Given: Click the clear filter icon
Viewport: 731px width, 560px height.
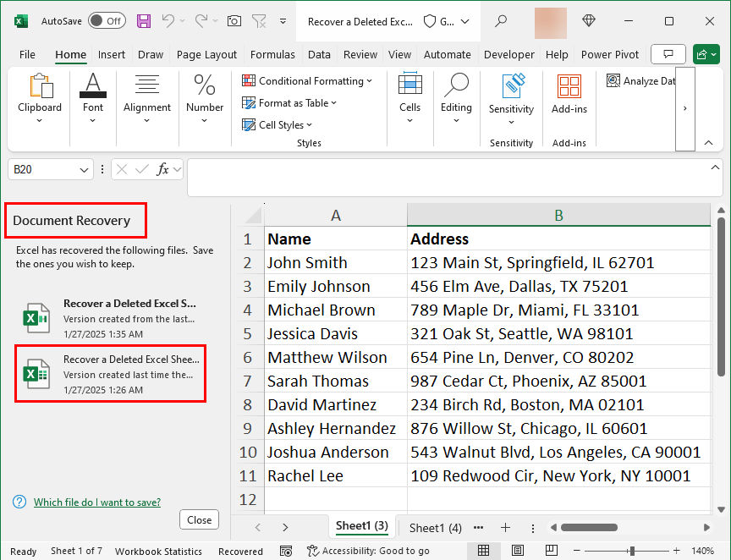Looking at the screenshot, I should tap(259, 21).
